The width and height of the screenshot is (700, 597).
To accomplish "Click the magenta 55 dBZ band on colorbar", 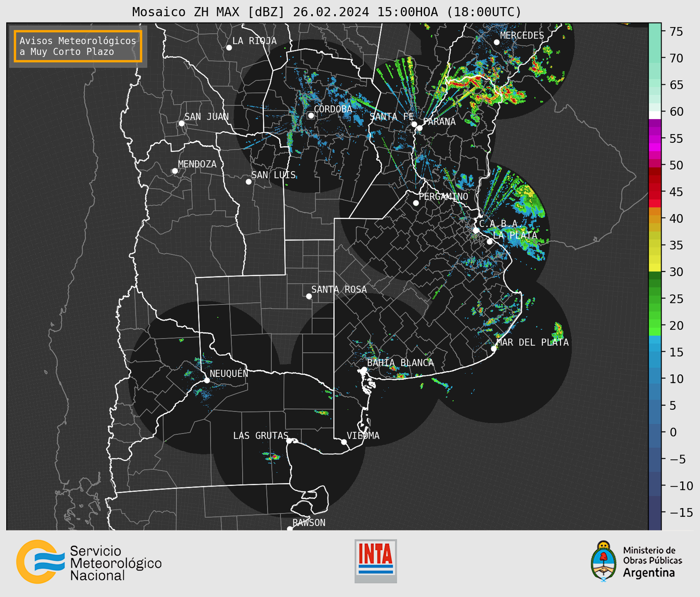I will [x=655, y=138].
